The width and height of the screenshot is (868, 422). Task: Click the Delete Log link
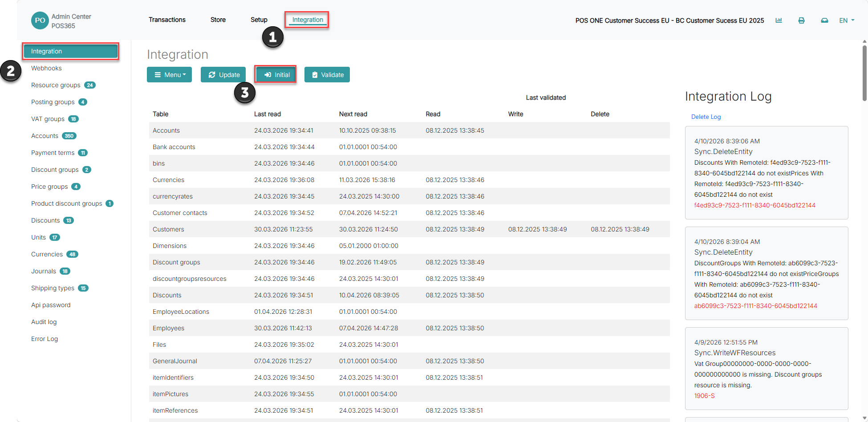pyautogui.click(x=706, y=117)
